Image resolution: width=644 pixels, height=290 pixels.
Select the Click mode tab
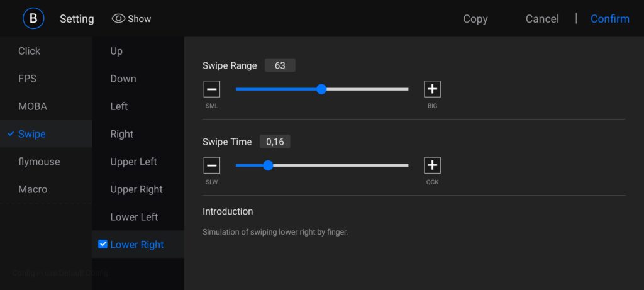(x=29, y=51)
